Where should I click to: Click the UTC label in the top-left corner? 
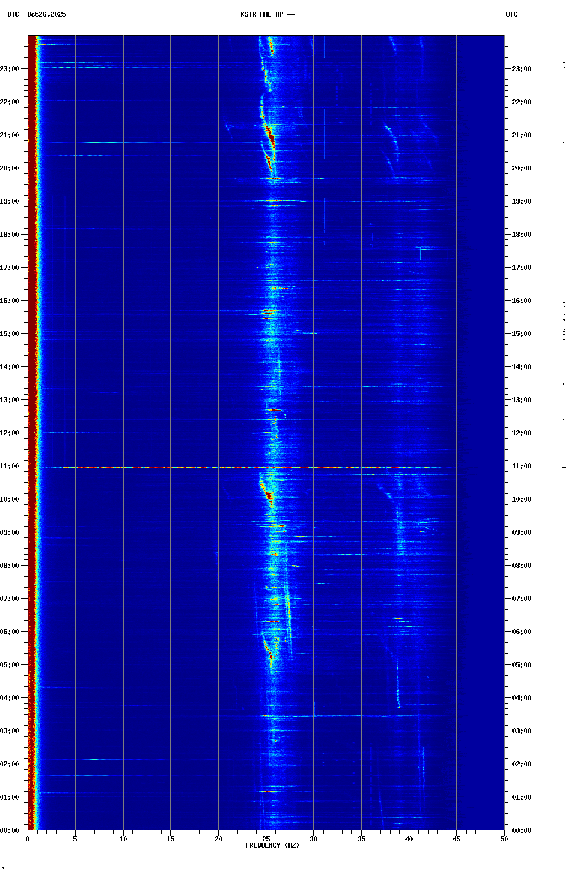pyautogui.click(x=13, y=14)
